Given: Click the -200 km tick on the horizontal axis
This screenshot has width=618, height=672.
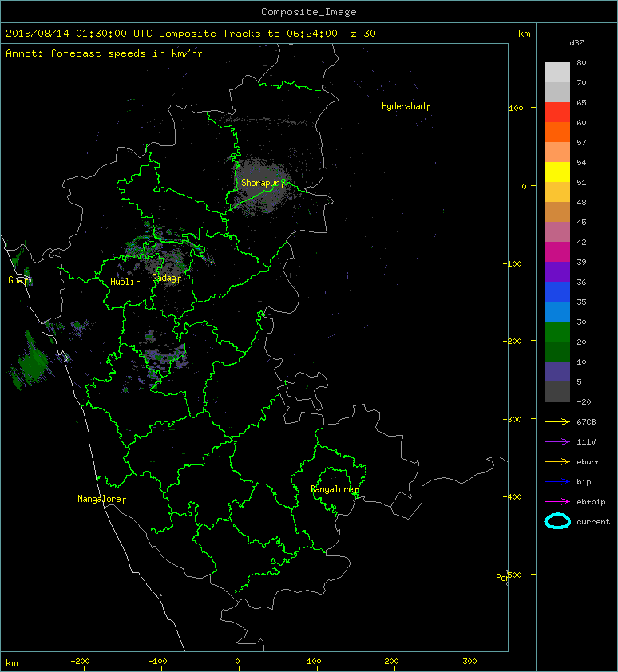Looking at the screenshot, I should 80,662.
